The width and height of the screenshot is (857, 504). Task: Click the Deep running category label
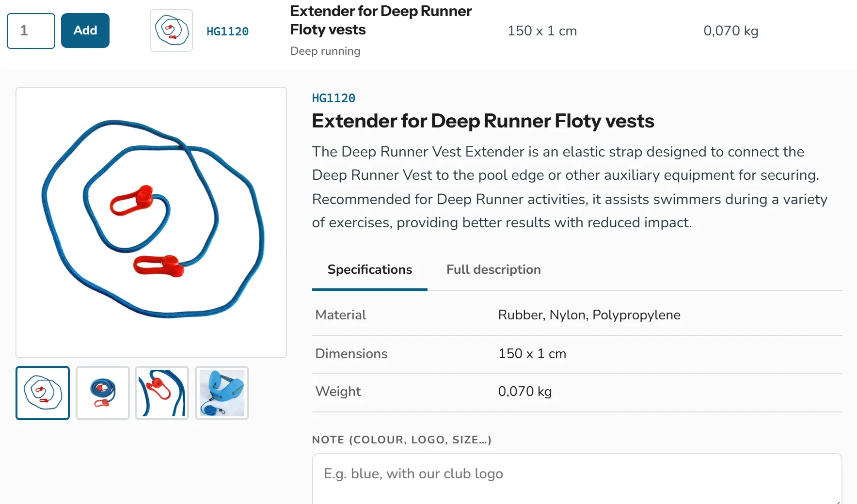click(x=325, y=51)
